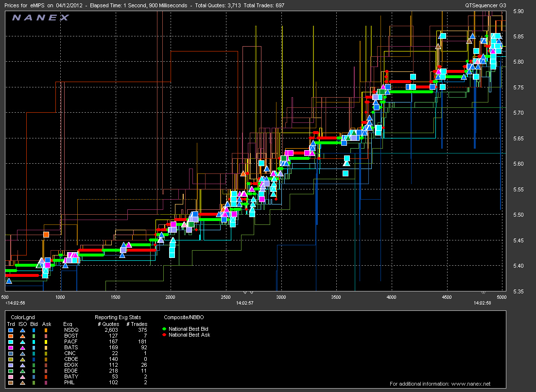Screen dimensions: 536x392
Task: Click the 14:02:58 time axis label
Action: [x=483, y=303]
